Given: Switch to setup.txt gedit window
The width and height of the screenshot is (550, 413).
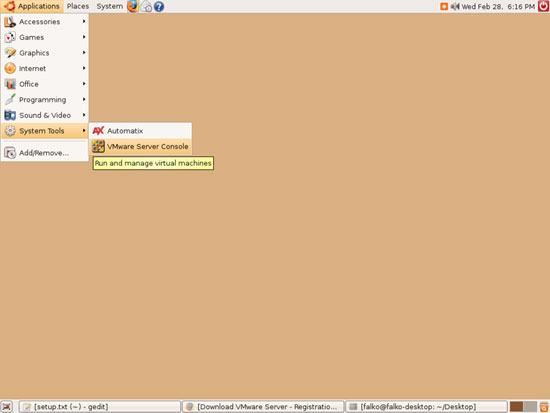Looking at the screenshot, I should (100, 407).
